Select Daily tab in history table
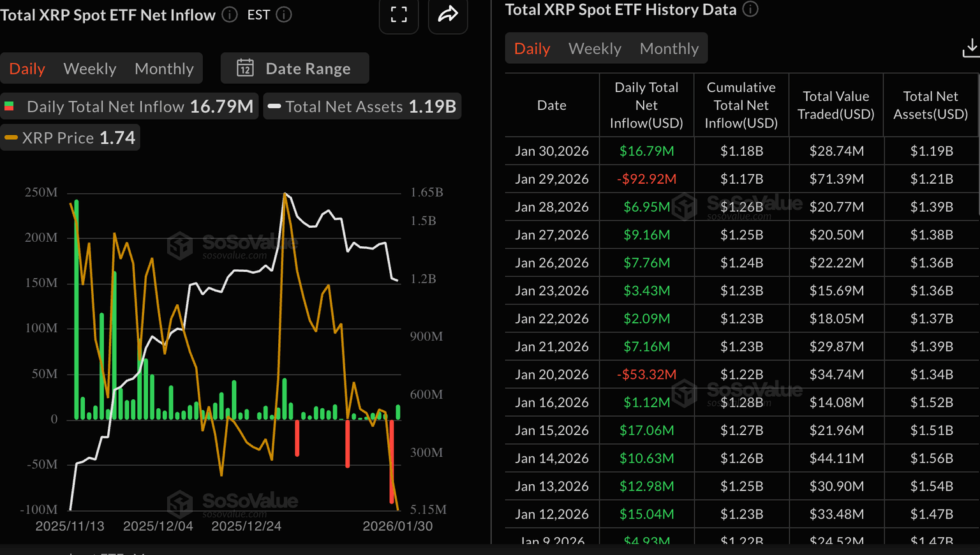The image size is (980, 555). click(x=532, y=48)
